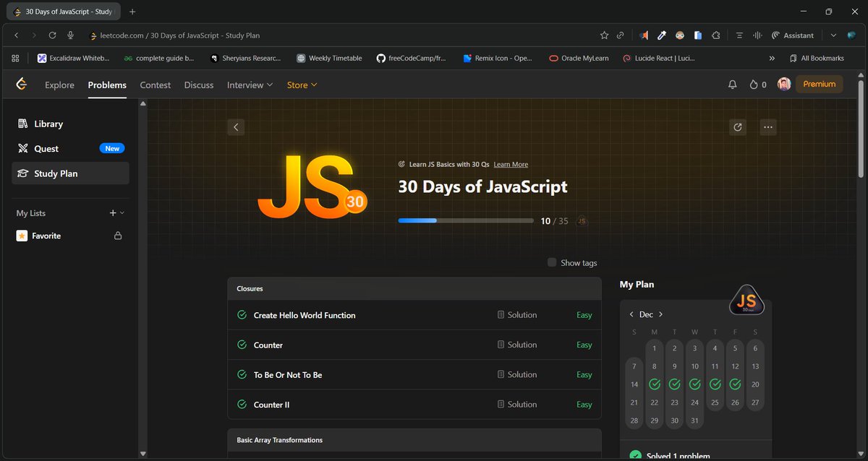This screenshot has width=868, height=461.
Task: Select Study Plan in the sidebar
Action: click(x=70, y=173)
